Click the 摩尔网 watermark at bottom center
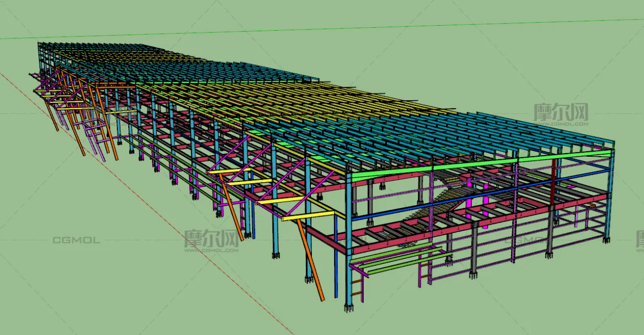 pos(211,241)
